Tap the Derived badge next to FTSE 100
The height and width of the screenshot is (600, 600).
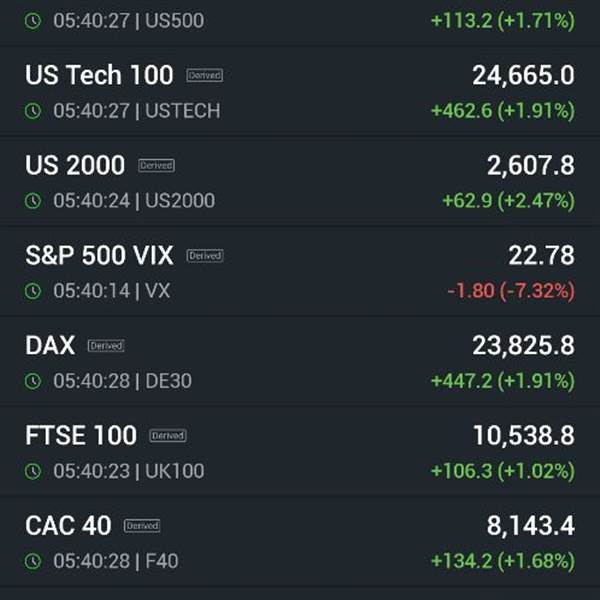point(168,435)
